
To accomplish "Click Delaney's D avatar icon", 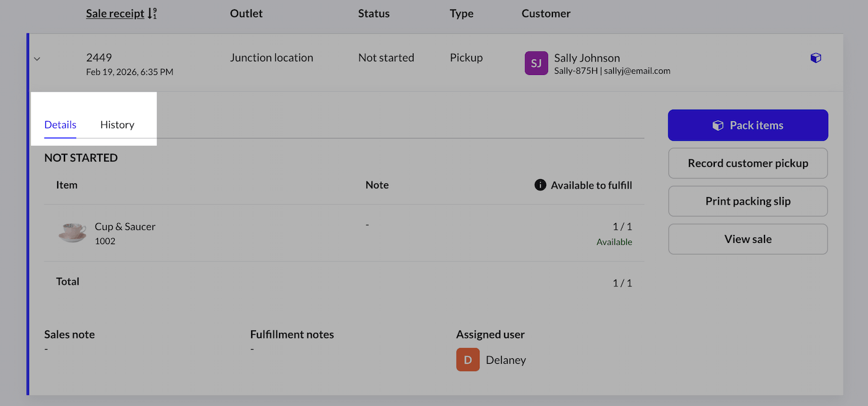I will 468,360.
